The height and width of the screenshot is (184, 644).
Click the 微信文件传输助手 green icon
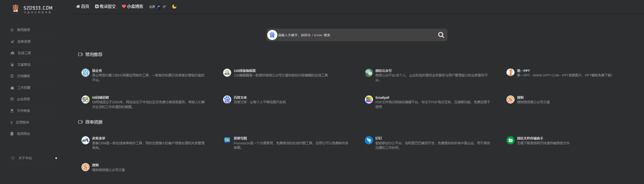click(x=510, y=140)
